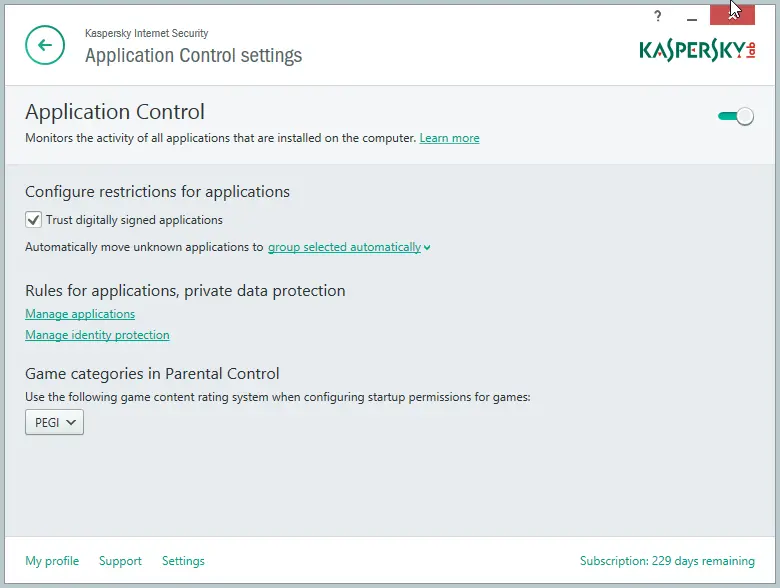Turn off the Application Control switch
780x588 pixels.
pyautogui.click(x=736, y=116)
